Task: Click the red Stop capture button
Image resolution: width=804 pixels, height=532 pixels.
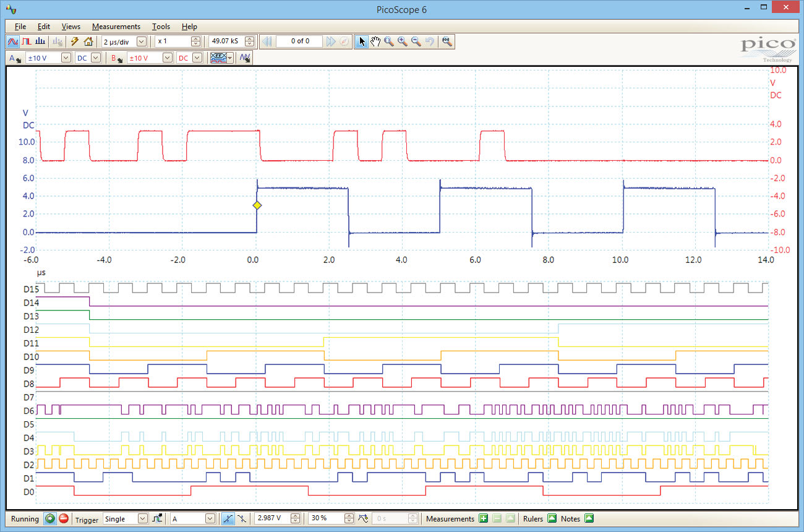Action: pyautogui.click(x=63, y=518)
